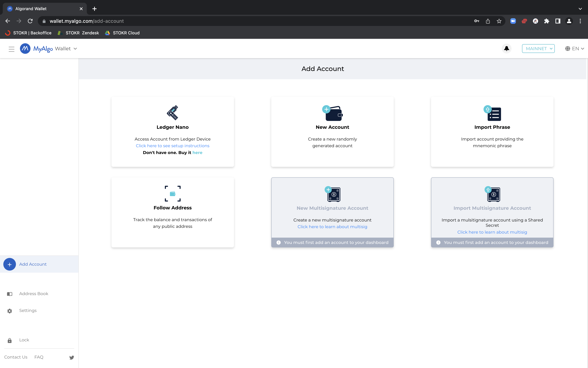The width and height of the screenshot is (588, 368).
Task: Open the Twitter bird link
Action: [x=71, y=357]
